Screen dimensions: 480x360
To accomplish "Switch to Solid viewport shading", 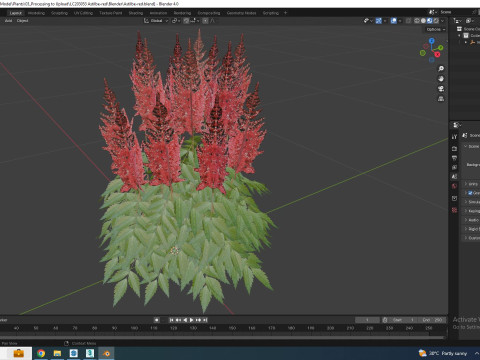I will point(423,21).
